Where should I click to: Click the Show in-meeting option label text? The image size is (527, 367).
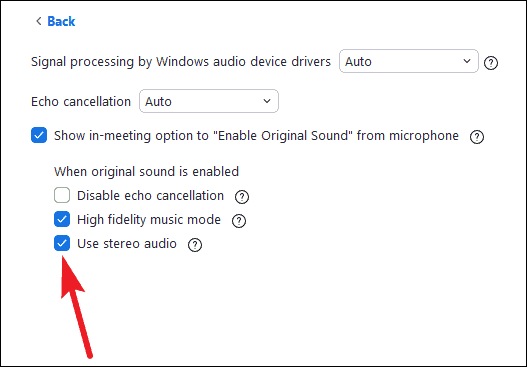click(256, 135)
